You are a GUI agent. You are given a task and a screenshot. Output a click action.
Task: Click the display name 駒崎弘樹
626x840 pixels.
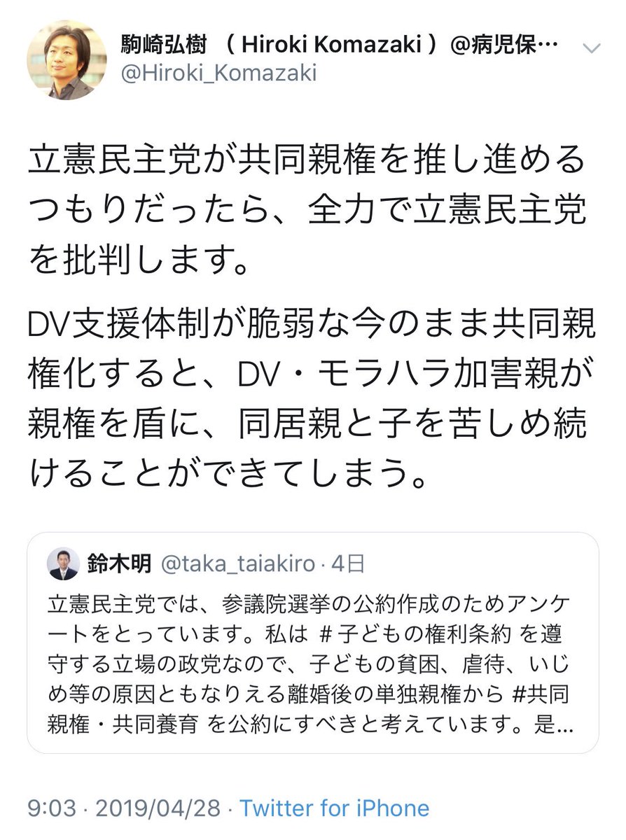coord(164,46)
